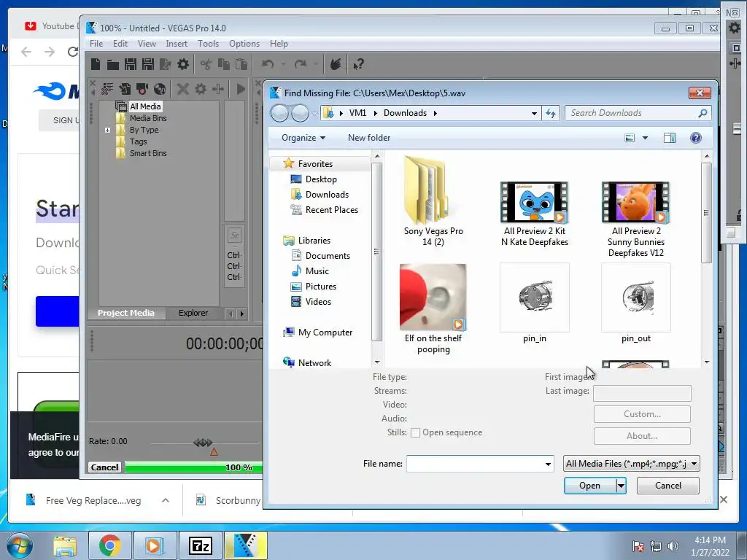
Task: Enable the Open sequence checkbox
Action: tap(415, 433)
